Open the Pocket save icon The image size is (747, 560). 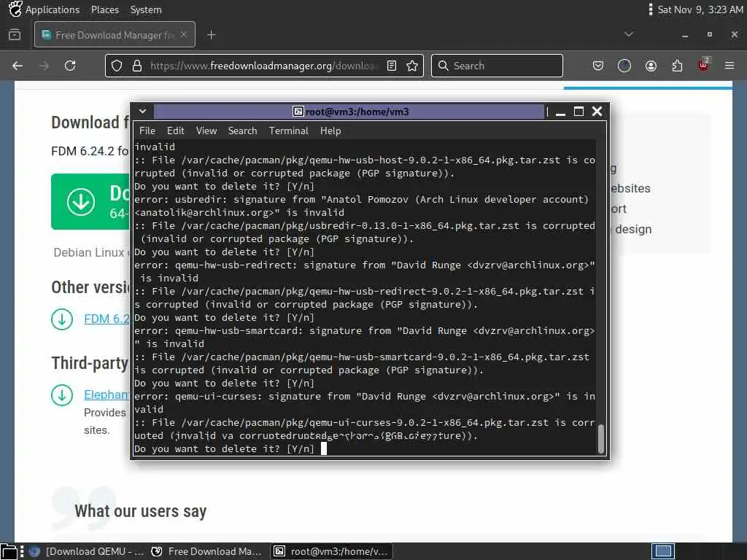598,66
